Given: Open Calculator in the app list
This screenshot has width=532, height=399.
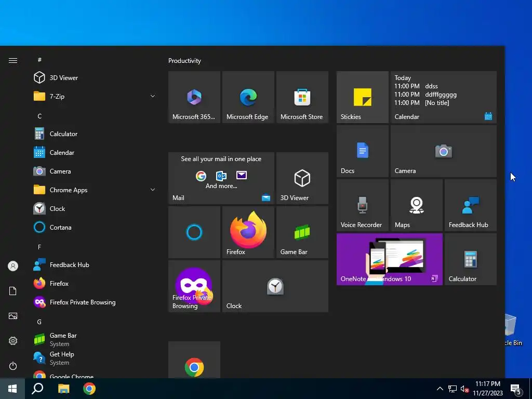Looking at the screenshot, I should [x=95, y=134].
